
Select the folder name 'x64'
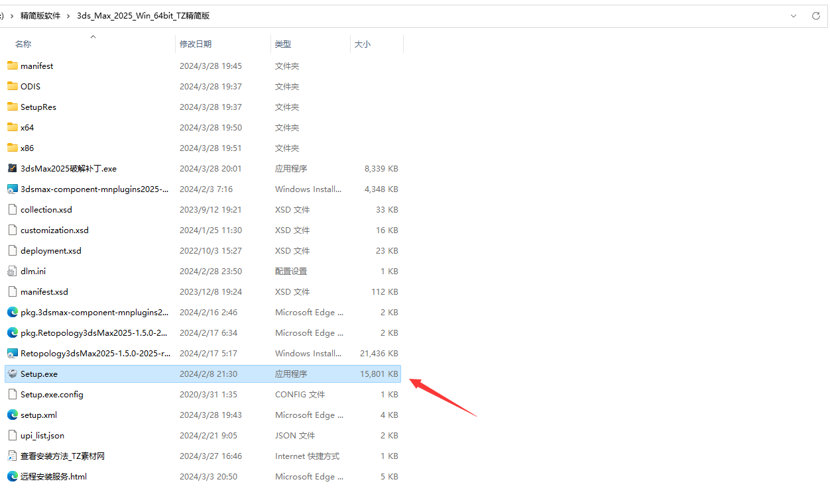27,127
